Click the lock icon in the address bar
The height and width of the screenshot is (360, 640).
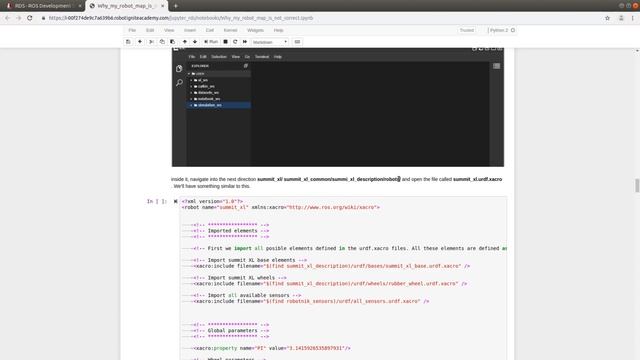coord(44,18)
